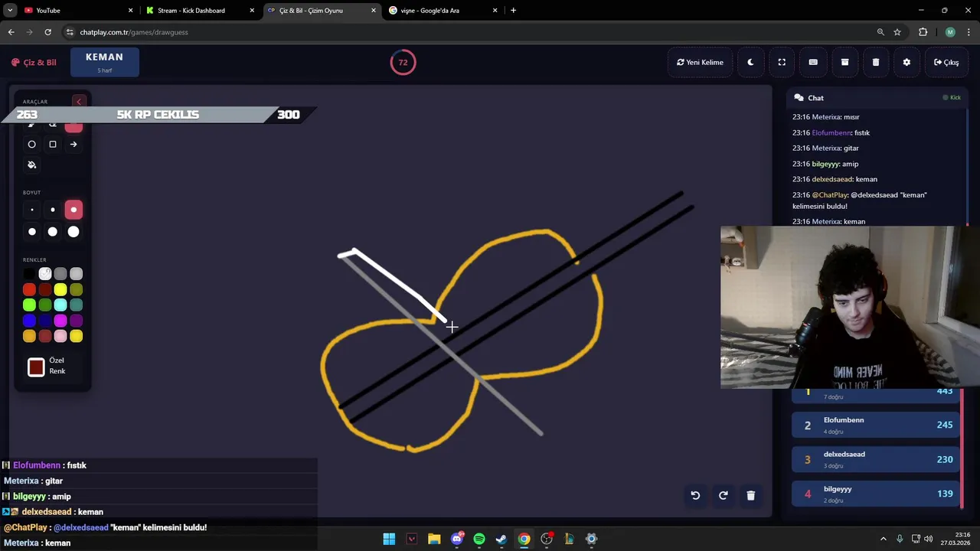Pick the cyan color swatch
The height and width of the screenshot is (551, 980).
click(x=60, y=305)
